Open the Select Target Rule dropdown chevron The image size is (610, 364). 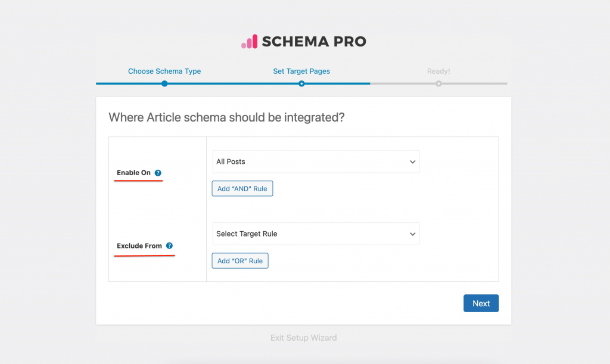tap(412, 234)
